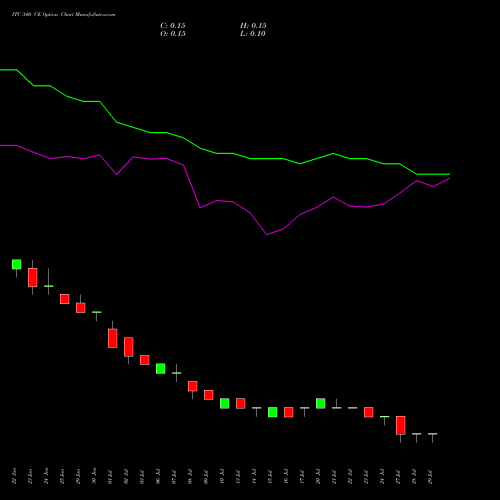Screen dimensions: 500x500
Task: Click the 15 Jul date label
Action: click(x=270, y=476)
